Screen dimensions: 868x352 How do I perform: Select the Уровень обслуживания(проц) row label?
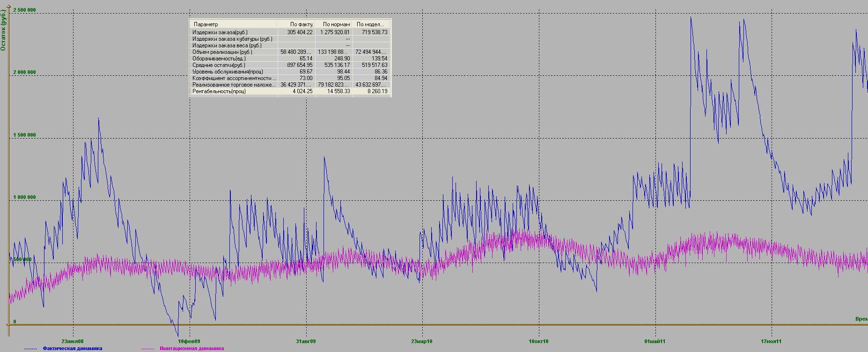point(228,72)
